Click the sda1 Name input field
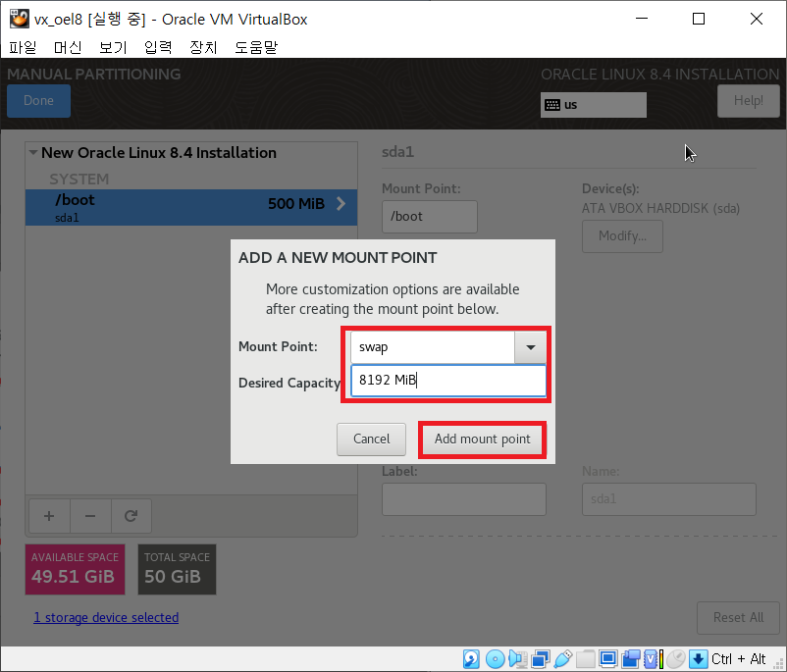This screenshot has width=787, height=672. point(669,499)
